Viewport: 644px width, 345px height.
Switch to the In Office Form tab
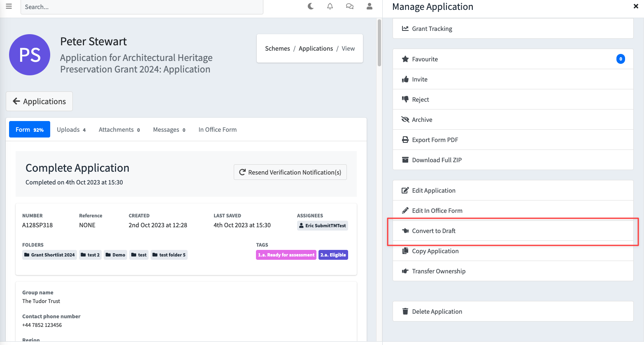(217, 130)
